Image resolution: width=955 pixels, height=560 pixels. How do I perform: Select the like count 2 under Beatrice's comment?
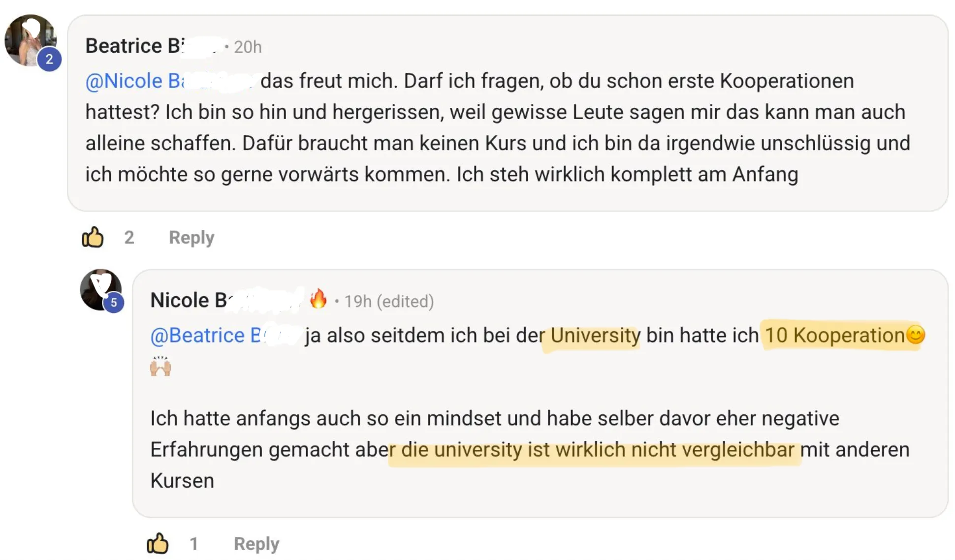[x=129, y=237]
